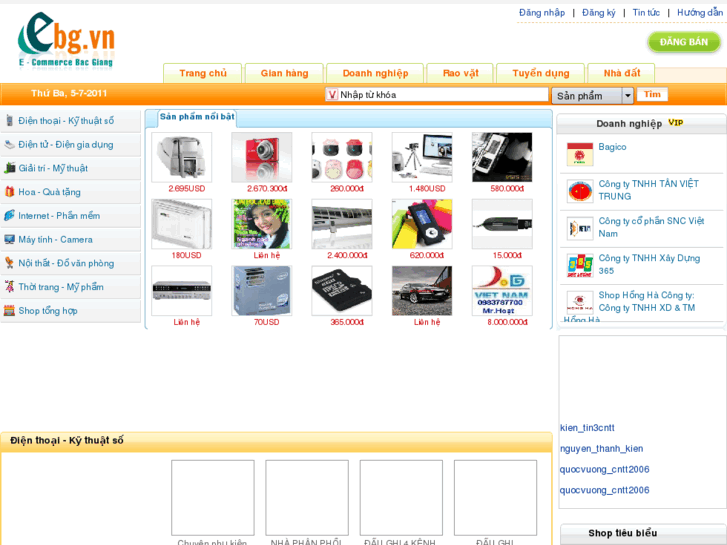Click the Đăng ký link
727x545 pixels.
click(599, 13)
